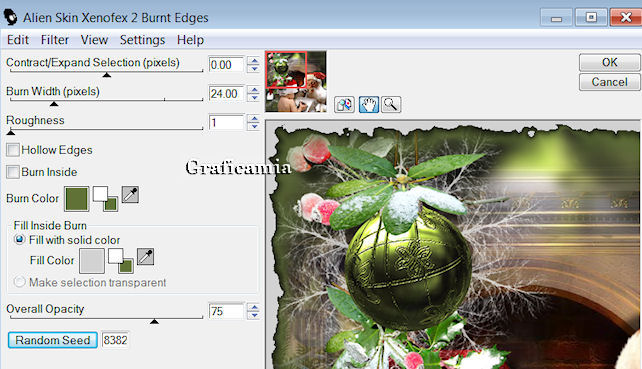Open the Filter menu
The width and height of the screenshot is (642, 369).
click(x=54, y=40)
